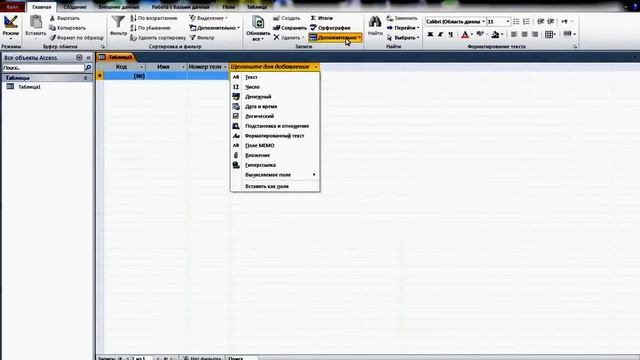Choose Логический field type

click(x=275, y=116)
